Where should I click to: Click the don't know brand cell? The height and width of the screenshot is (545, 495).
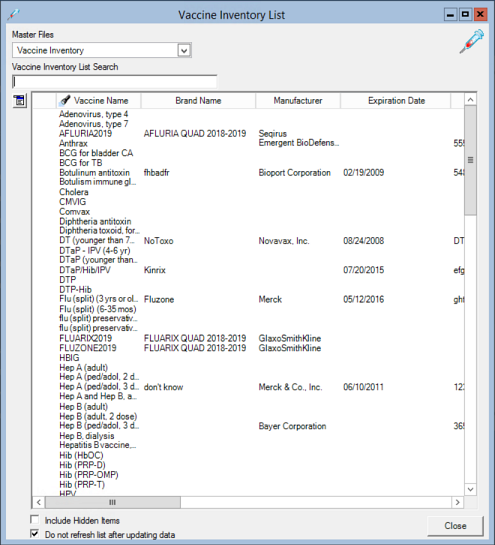pos(163,387)
